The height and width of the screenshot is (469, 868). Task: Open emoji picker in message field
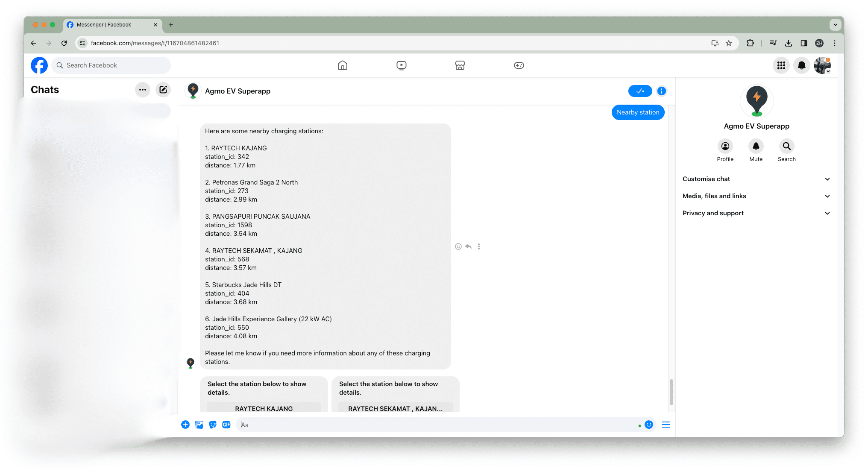(x=649, y=425)
